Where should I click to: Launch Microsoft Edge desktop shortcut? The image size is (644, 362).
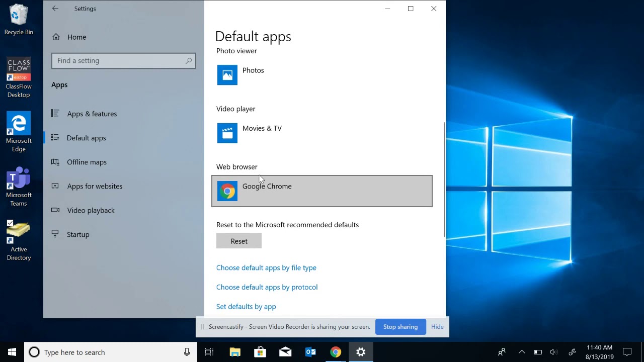(x=19, y=132)
